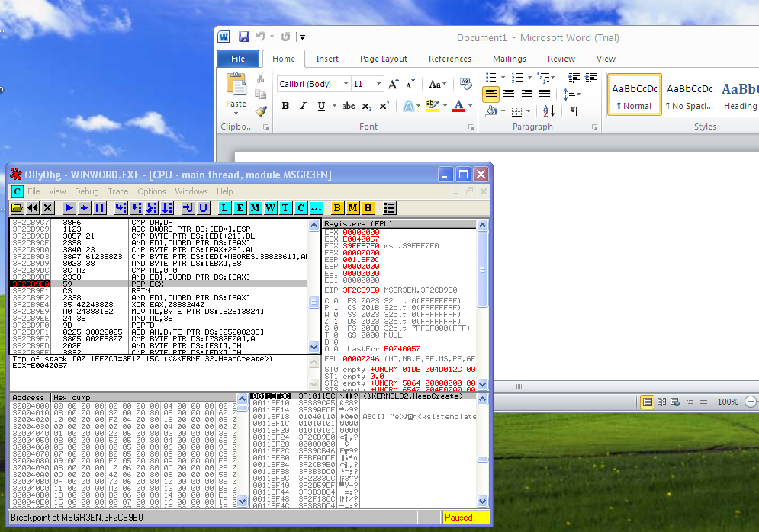Open Executable modules with the E button
The width and height of the screenshot is (759, 532).
240,208
